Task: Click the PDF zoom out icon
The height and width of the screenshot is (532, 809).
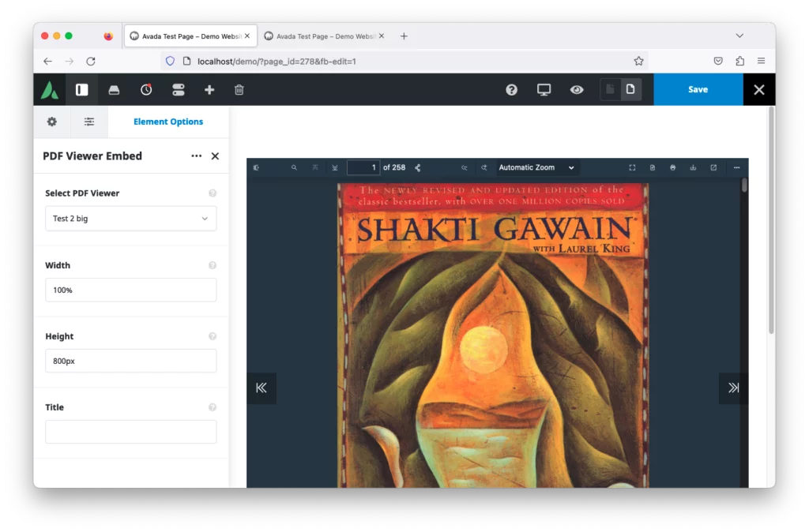Action: (x=464, y=167)
